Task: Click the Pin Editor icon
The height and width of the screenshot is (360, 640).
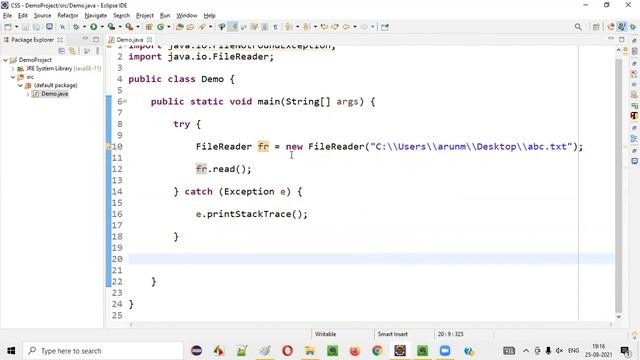Action: (385, 27)
